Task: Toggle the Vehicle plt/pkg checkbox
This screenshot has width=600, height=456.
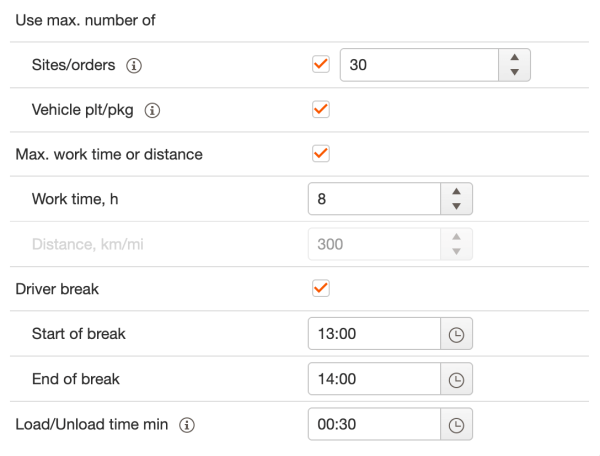Action: pyautogui.click(x=321, y=109)
